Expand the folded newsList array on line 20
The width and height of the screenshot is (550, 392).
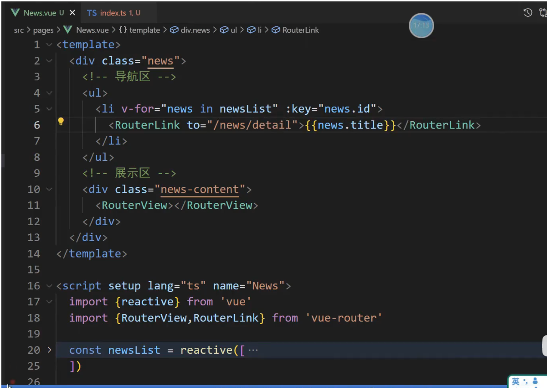coord(49,350)
